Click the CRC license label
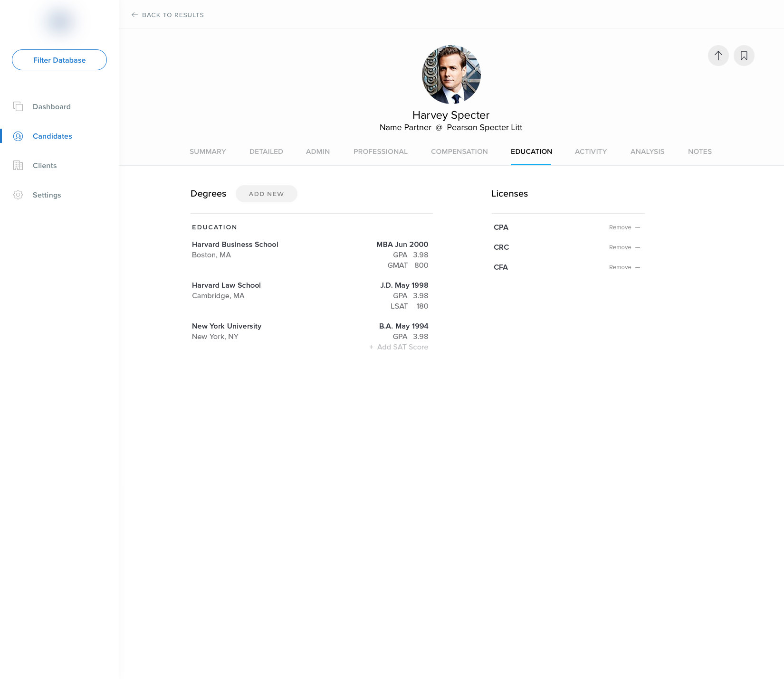Viewport: 784px width, 679px height. point(501,247)
